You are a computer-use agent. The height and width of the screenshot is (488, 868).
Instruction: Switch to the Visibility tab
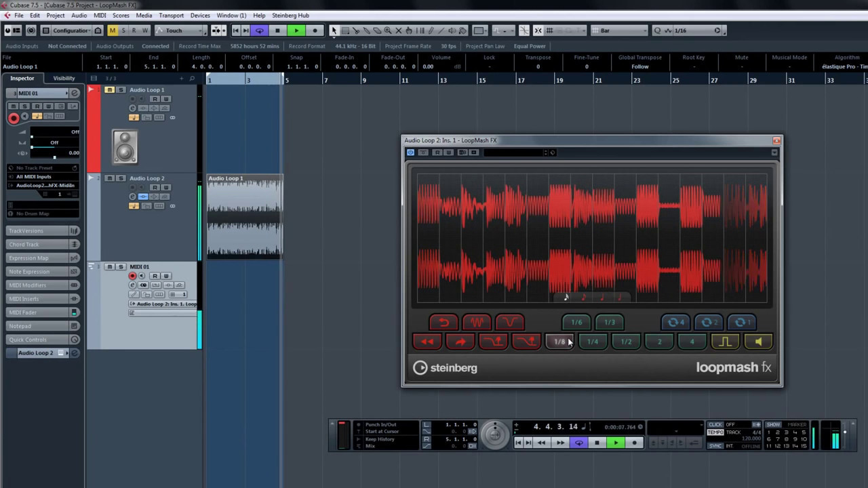point(64,79)
